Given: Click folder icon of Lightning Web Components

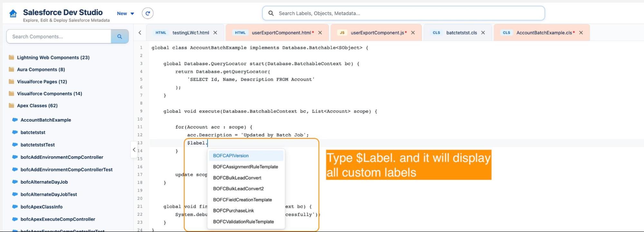Looking at the screenshot, I should coord(12,57).
